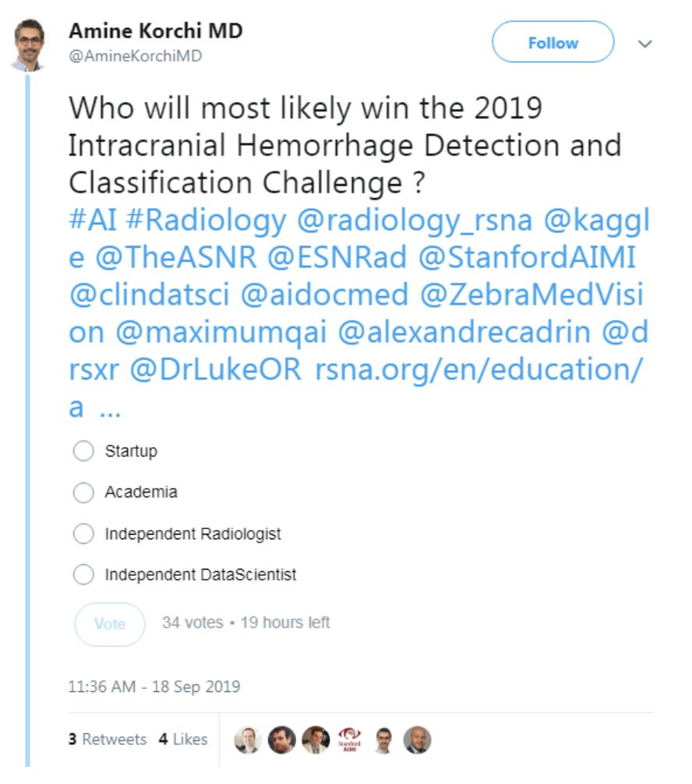
Task: Select the Startup poll option
Action: [83, 451]
